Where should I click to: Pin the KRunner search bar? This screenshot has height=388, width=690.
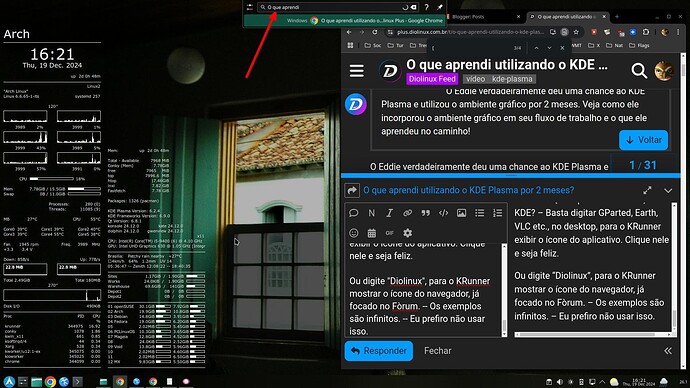coord(440,7)
